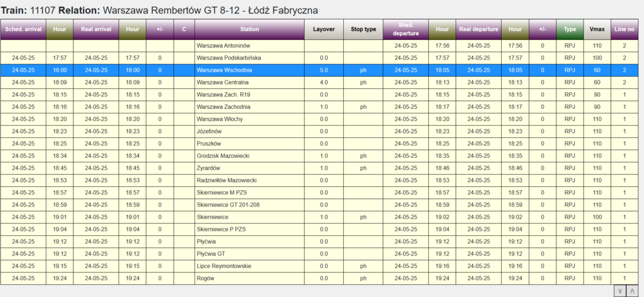
Task: Select the Skierniewice P PZS cell
Action: point(250,229)
